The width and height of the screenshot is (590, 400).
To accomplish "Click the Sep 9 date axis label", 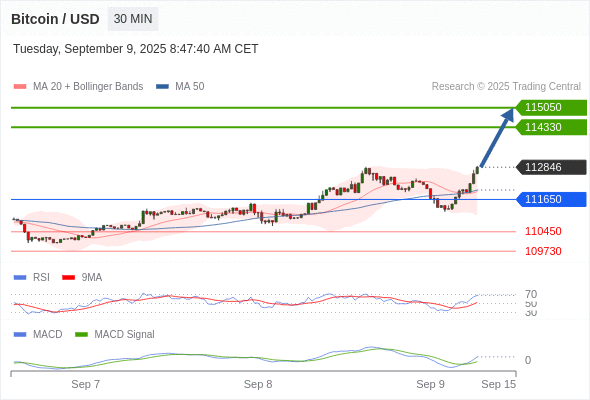I will pos(430,384).
